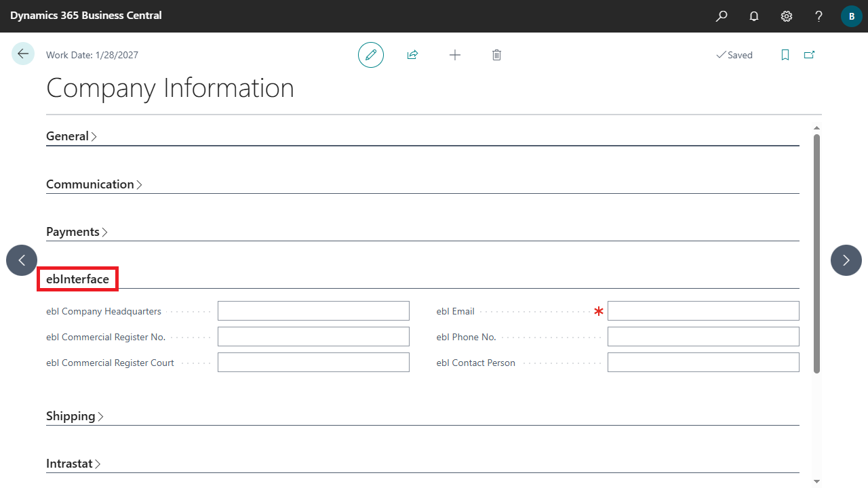
Task: Collapse the ebInterface section header
Action: (x=77, y=279)
